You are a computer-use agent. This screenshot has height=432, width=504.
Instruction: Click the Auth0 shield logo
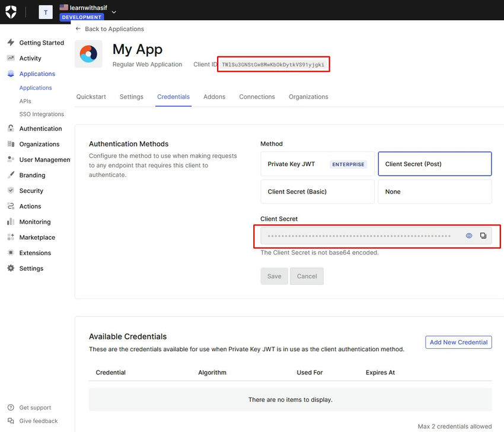click(x=11, y=12)
